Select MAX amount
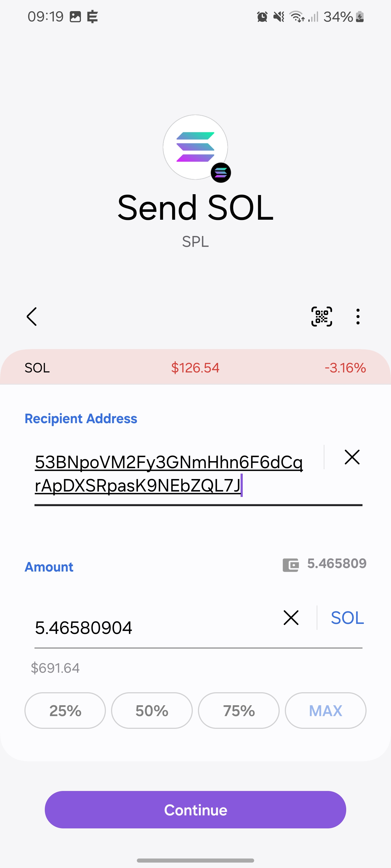The image size is (391, 868). point(326,711)
